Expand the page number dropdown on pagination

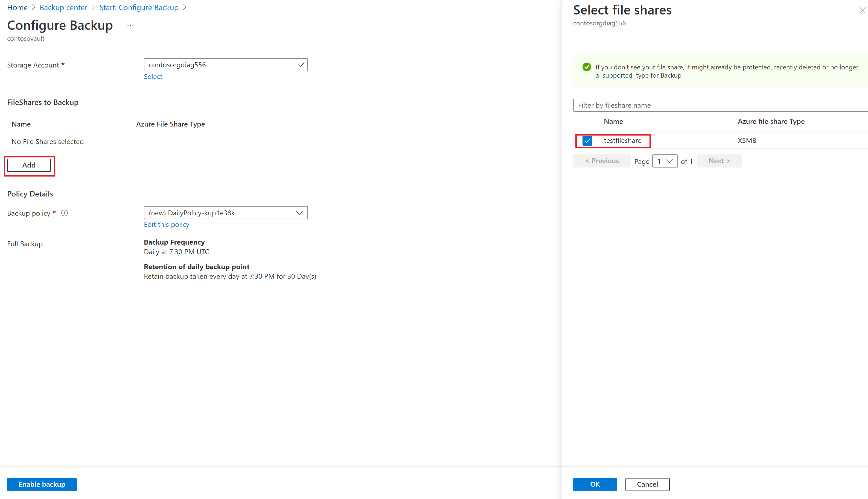(x=664, y=161)
